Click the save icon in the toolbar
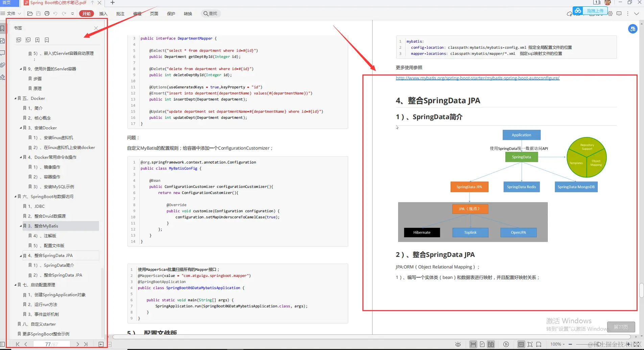The width and height of the screenshot is (644, 350). (39, 14)
